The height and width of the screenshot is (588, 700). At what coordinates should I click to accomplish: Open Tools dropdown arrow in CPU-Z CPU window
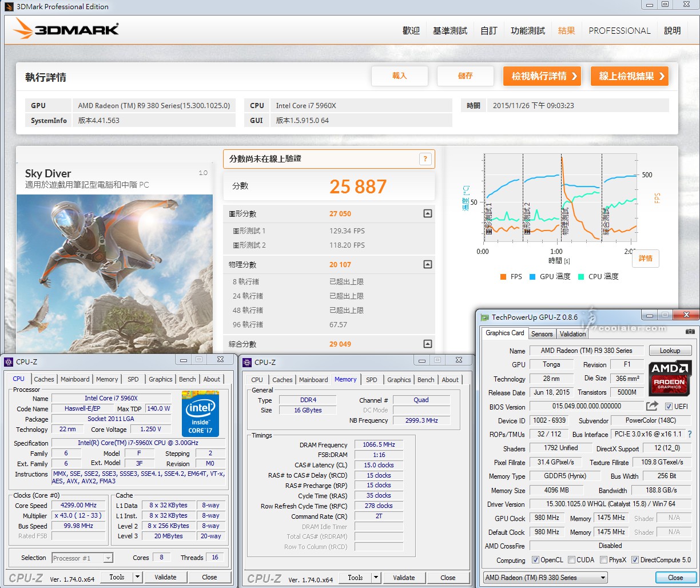(137, 577)
